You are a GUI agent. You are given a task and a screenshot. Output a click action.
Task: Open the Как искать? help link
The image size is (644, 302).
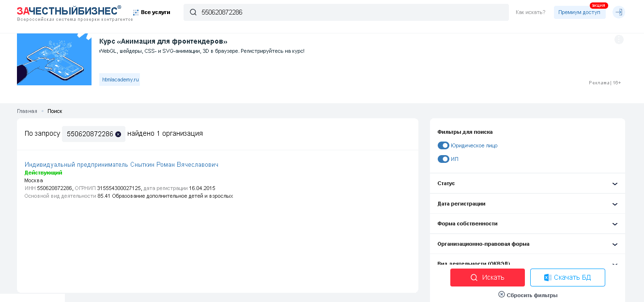pos(530,12)
